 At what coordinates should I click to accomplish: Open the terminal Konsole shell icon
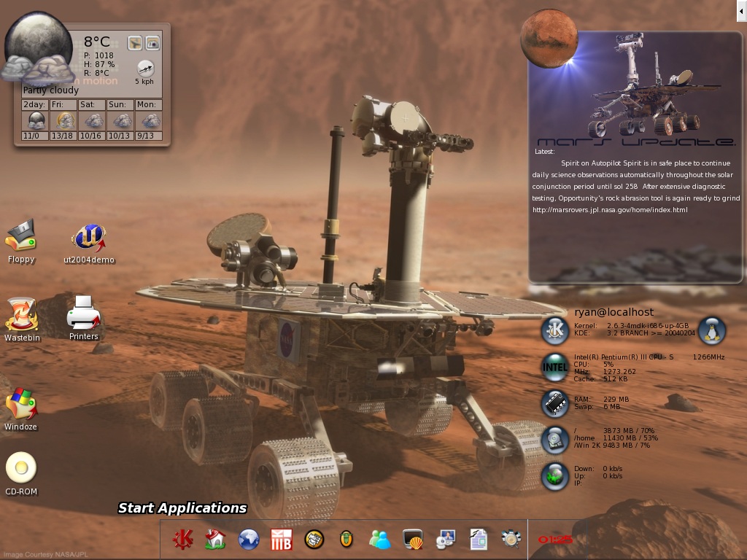(x=413, y=539)
